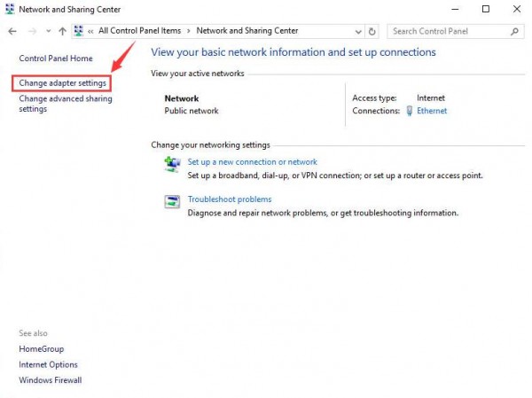Maximize the Network and Sharing Center window
This screenshot has height=398, width=532.
(x=486, y=9)
